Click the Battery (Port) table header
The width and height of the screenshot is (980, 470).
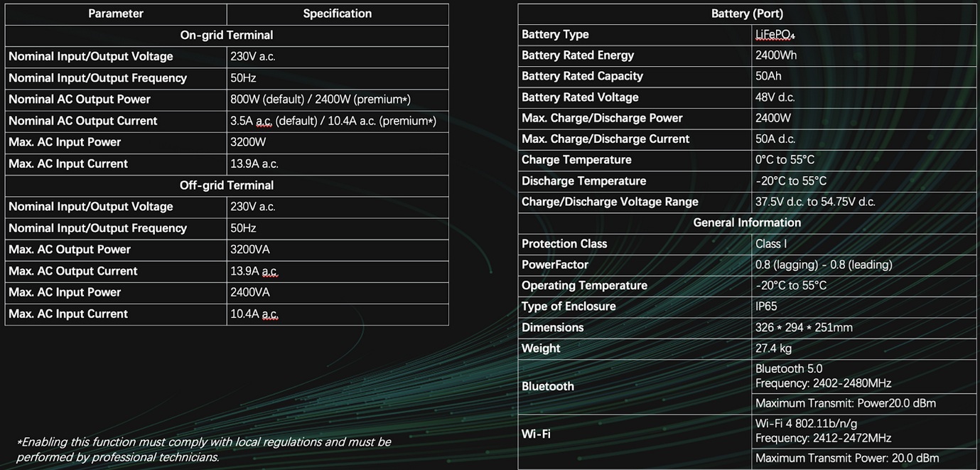point(747,14)
